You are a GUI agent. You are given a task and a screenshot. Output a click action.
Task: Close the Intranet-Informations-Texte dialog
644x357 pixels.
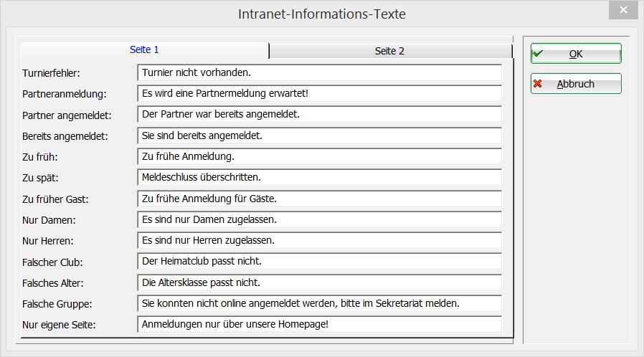[622, 11]
